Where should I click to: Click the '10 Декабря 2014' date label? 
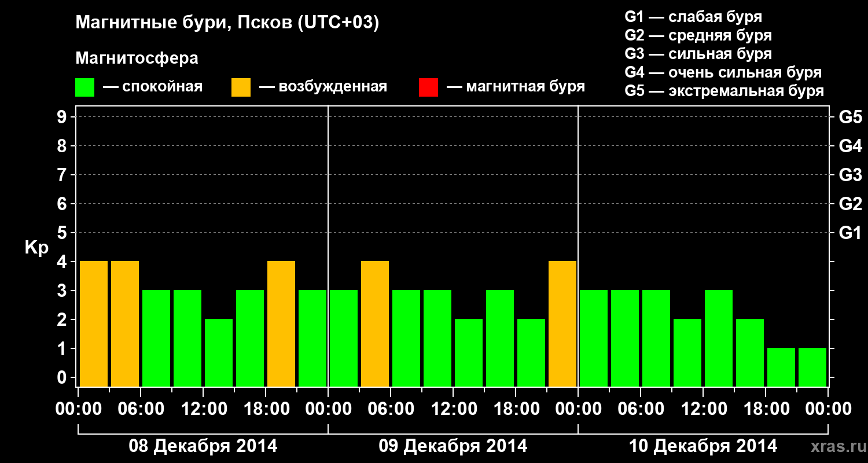[x=703, y=446]
